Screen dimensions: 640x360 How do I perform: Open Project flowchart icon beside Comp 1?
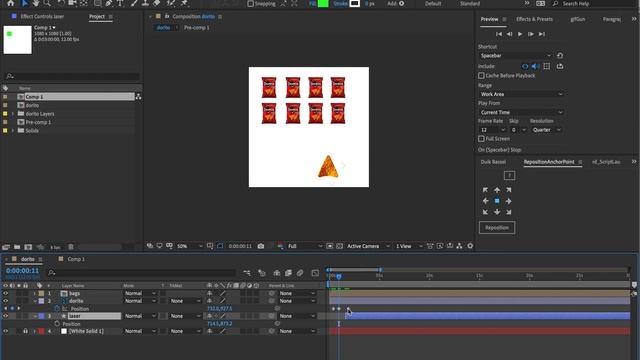(x=138, y=97)
